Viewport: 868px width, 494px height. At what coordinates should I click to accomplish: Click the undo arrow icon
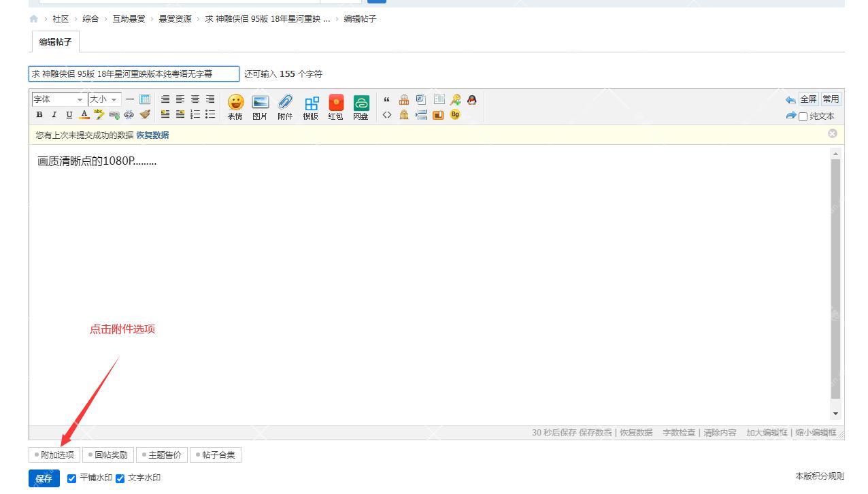click(x=790, y=100)
